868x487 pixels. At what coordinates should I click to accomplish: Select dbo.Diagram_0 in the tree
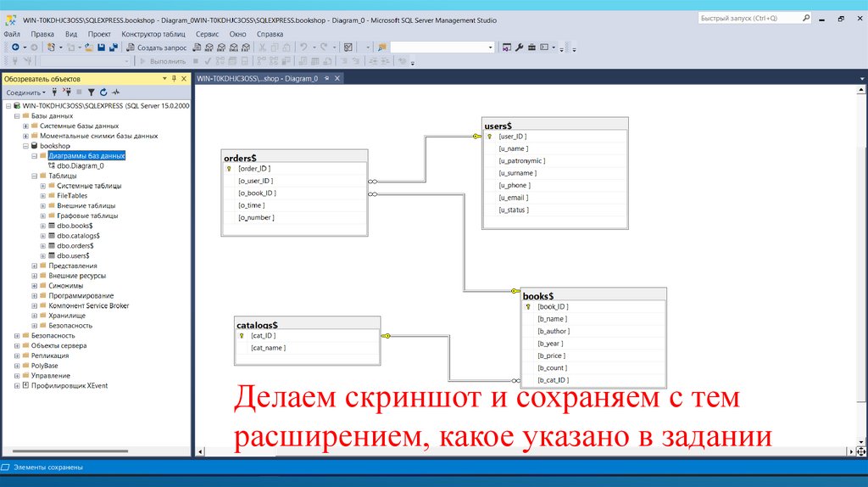(81, 165)
